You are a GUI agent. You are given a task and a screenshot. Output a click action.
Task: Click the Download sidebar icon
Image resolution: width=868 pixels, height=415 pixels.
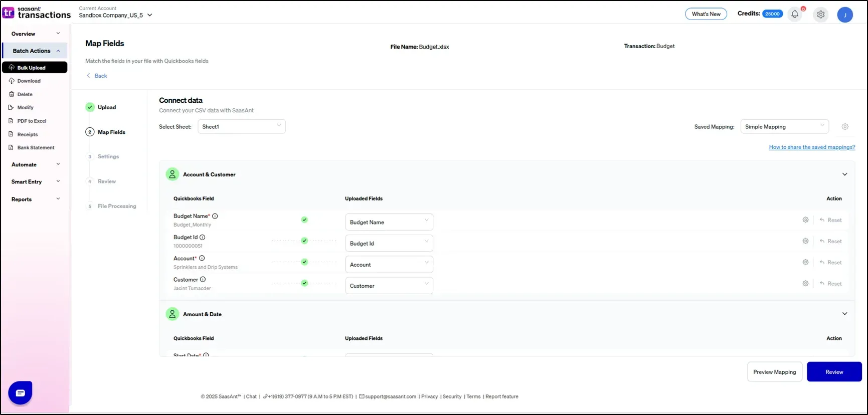(x=12, y=81)
